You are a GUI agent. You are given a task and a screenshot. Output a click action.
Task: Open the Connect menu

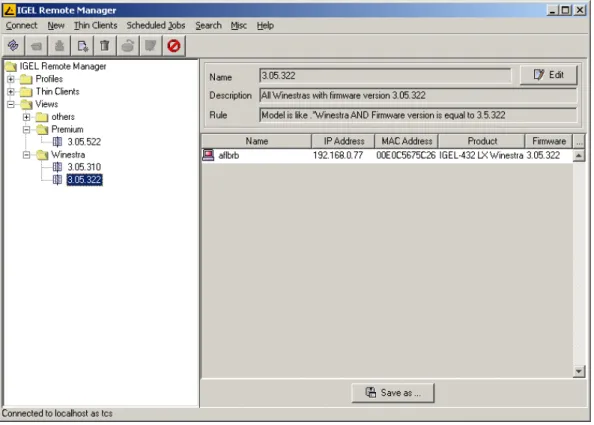click(x=22, y=25)
